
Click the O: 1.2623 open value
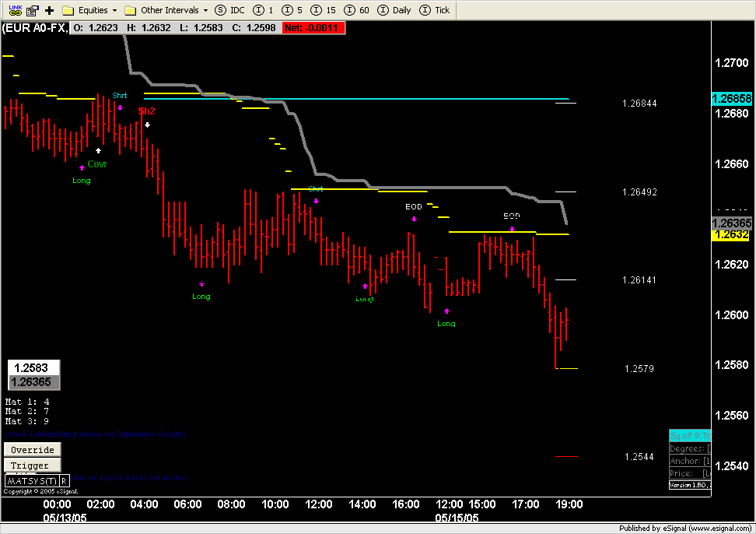(x=96, y=28)
